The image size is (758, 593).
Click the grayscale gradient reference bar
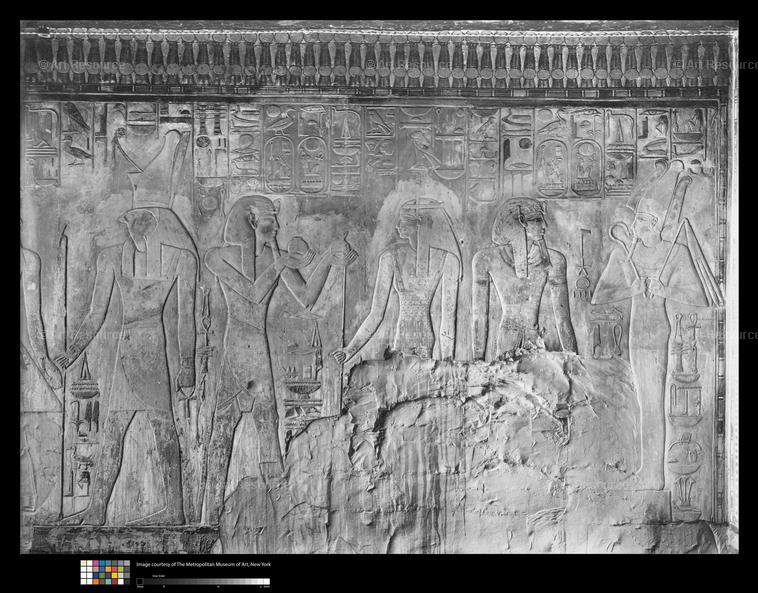point(203,581)
